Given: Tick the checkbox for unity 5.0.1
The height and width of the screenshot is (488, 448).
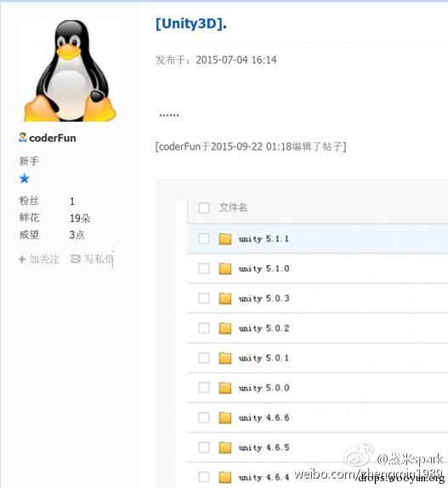Looking at the screenshot, I should point(204,358).
